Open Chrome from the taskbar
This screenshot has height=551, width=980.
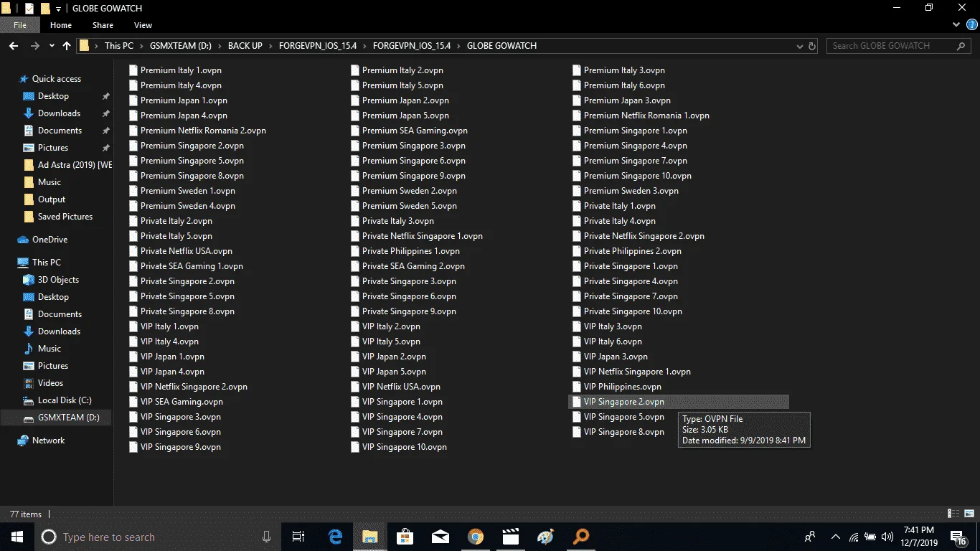click(x=475, y=537)
